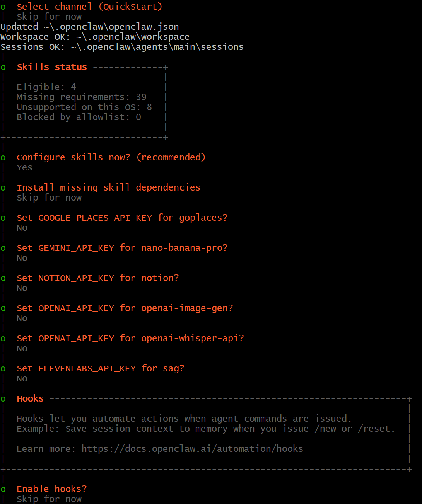The height and width of the screenshot is (504, 422).
Task: Click the green marker beside Skills status
Action: (3, 67)
